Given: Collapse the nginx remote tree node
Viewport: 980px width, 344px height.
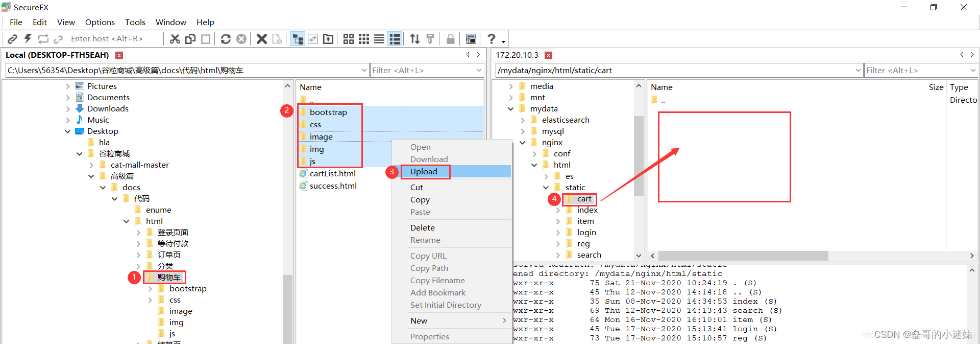Looking at the screenshot, I should [522, 143].
